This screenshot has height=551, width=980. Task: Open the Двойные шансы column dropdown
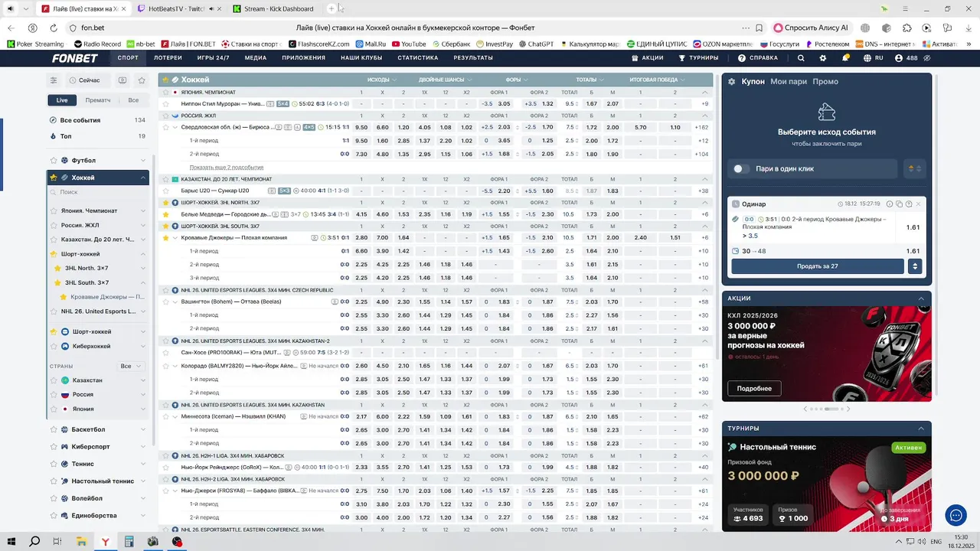(x=445, y=80)
